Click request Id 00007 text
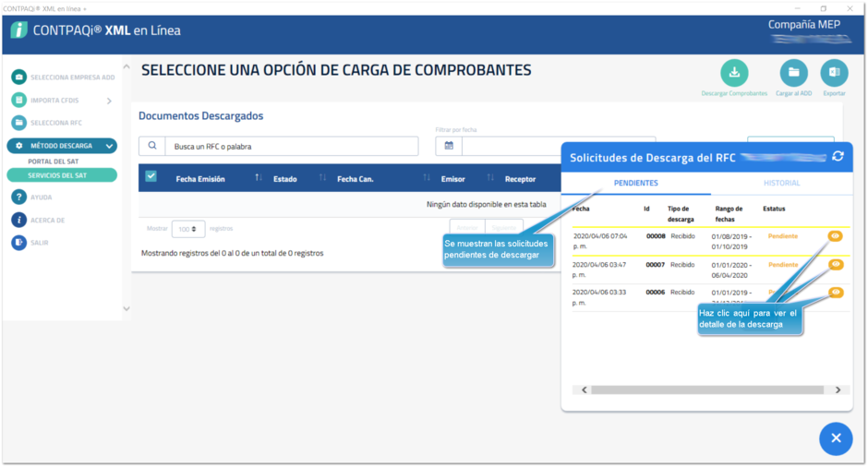Viewport: 868px width, 467px height. (656, 265)
